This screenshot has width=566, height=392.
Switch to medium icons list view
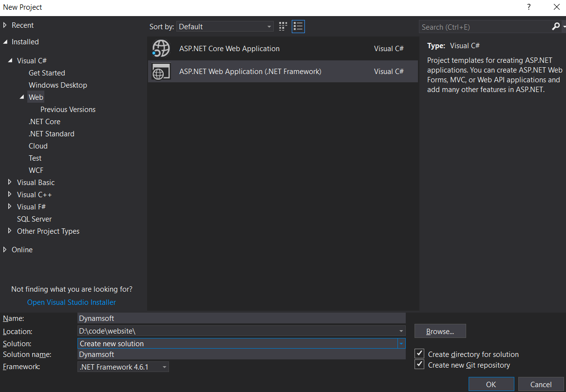[x=298, y=27]
